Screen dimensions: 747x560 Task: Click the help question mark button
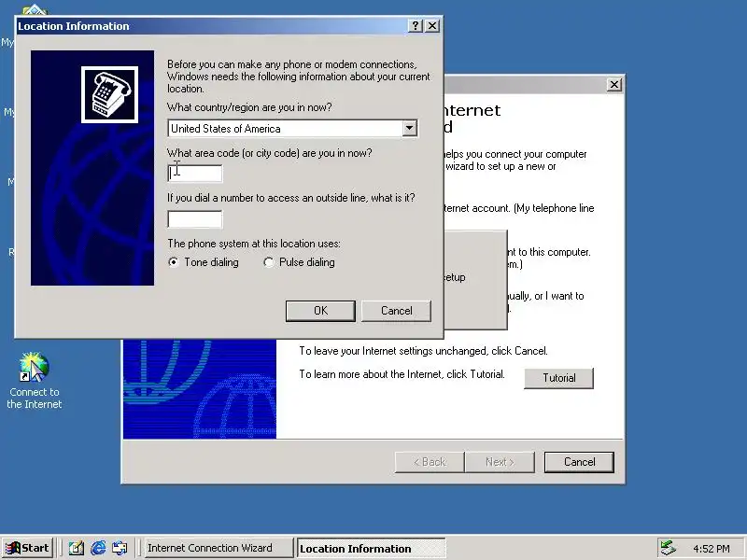(416, 26)
